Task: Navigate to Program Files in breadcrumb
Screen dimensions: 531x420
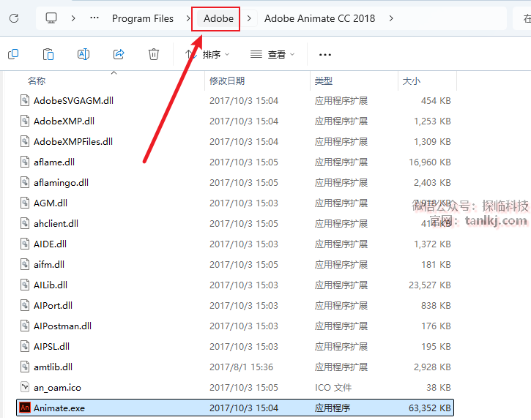Action: click(x=143, y=18)
